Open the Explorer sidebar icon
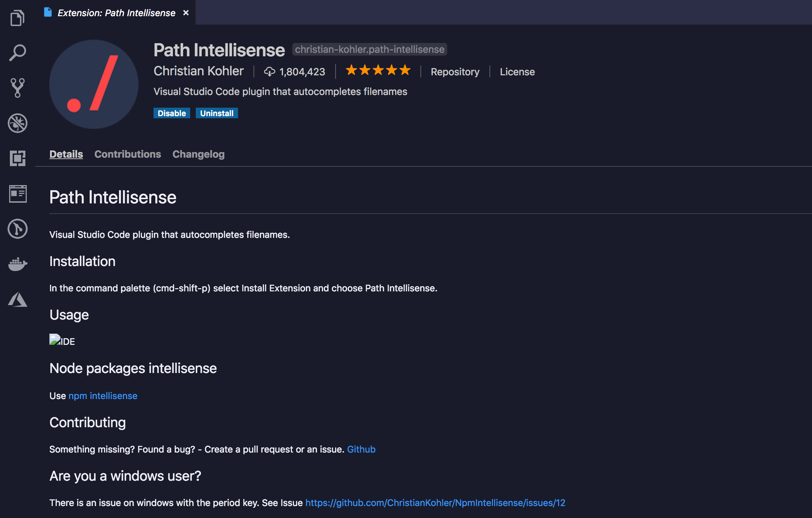The height and width of the screenshot is (518, 812). (x=17, y=17)
